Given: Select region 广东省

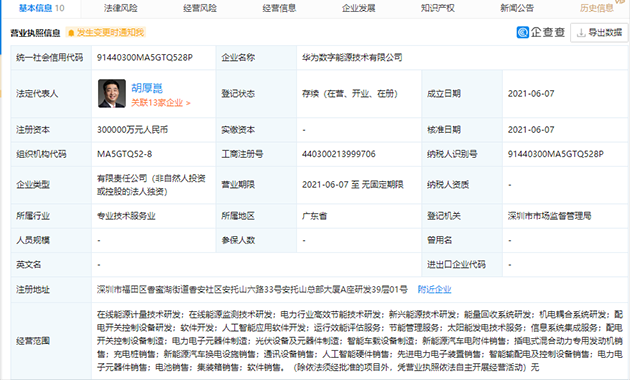Looking at the screenshot, I should pos(315,216).
